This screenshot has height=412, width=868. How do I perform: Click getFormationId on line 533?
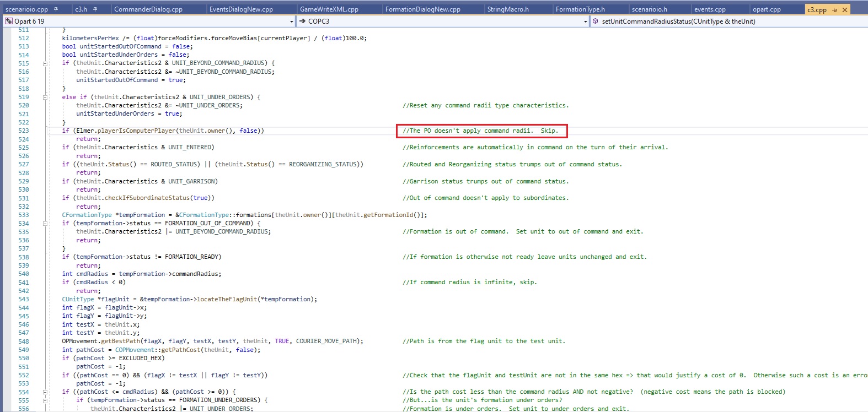pos(388,215)
